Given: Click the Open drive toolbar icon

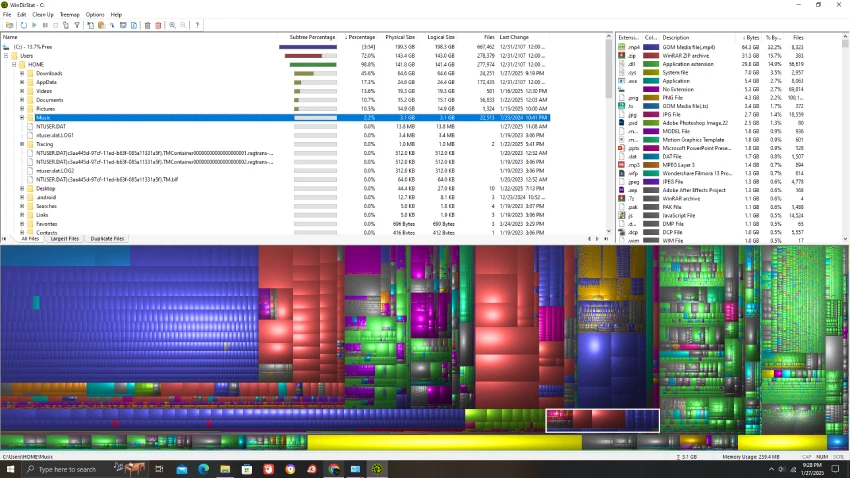Looking at the screenshot, I should point(9,25).
